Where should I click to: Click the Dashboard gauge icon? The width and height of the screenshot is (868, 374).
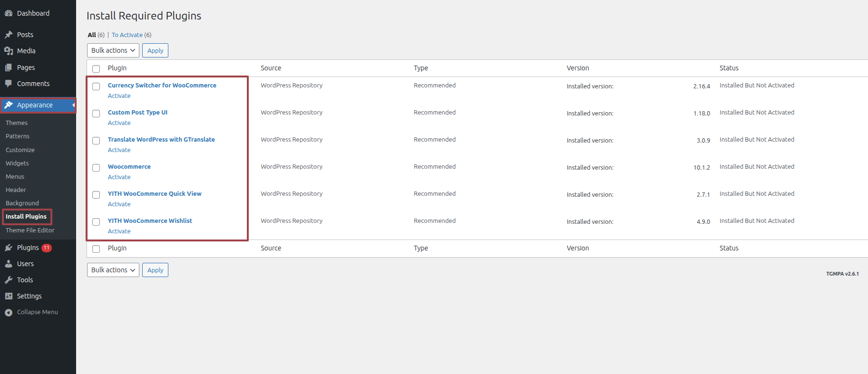(x=9, y=13)
